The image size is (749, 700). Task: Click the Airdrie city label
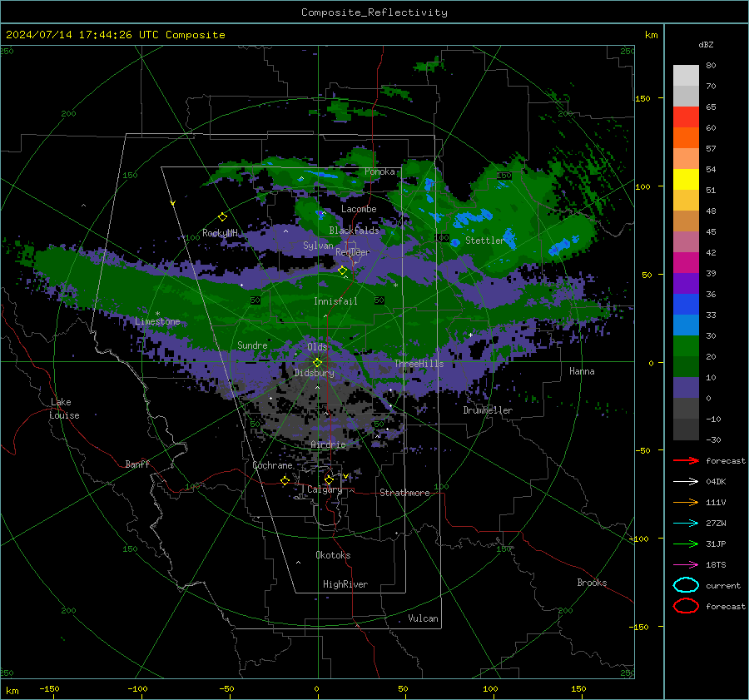point(328,444)
